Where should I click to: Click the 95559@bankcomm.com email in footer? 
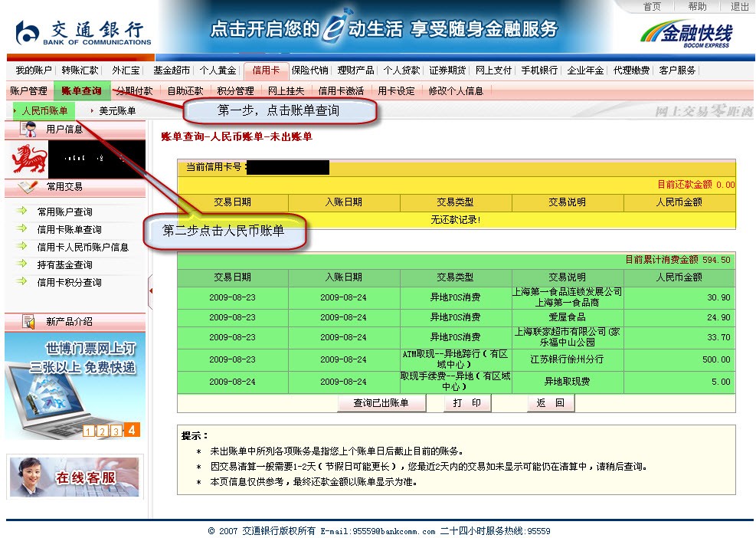click(394, 531)
